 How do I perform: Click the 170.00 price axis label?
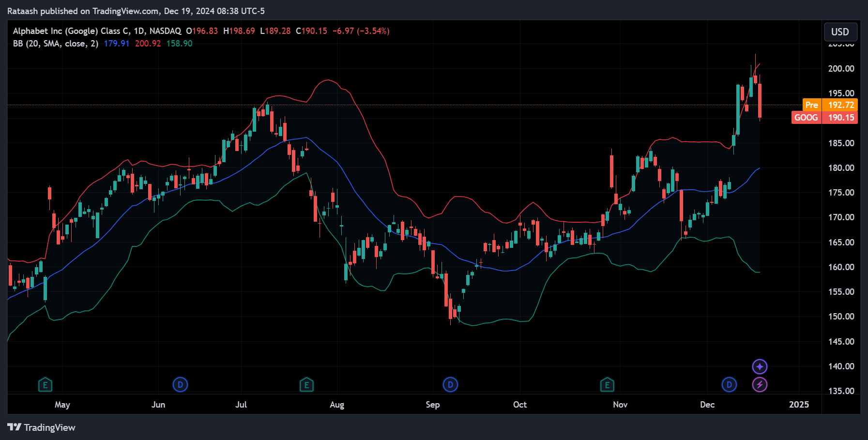[x=841, y=217]
